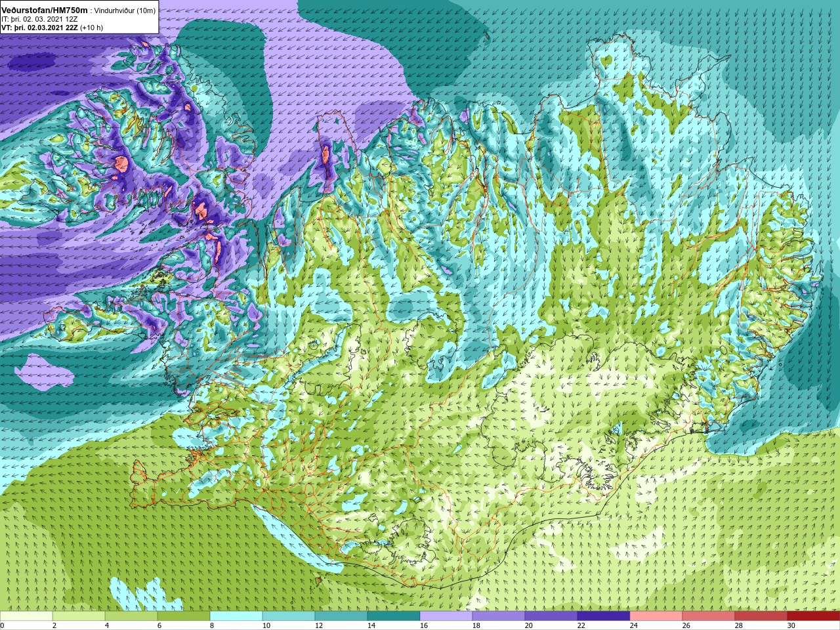The height and width of the screenshot is (630, 840).
Task: Click the legend scale number 20
Action: click(528, 626)
